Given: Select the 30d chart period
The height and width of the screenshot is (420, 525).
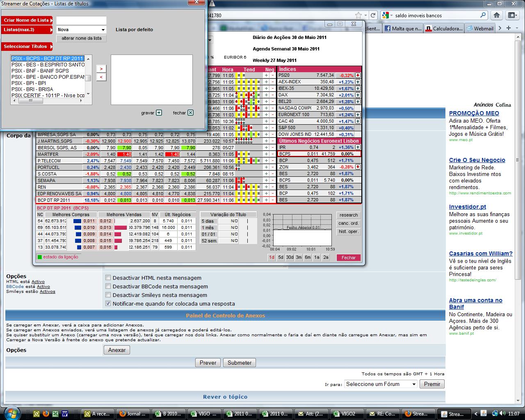Looking at the screenshot, I should point(290,258).
